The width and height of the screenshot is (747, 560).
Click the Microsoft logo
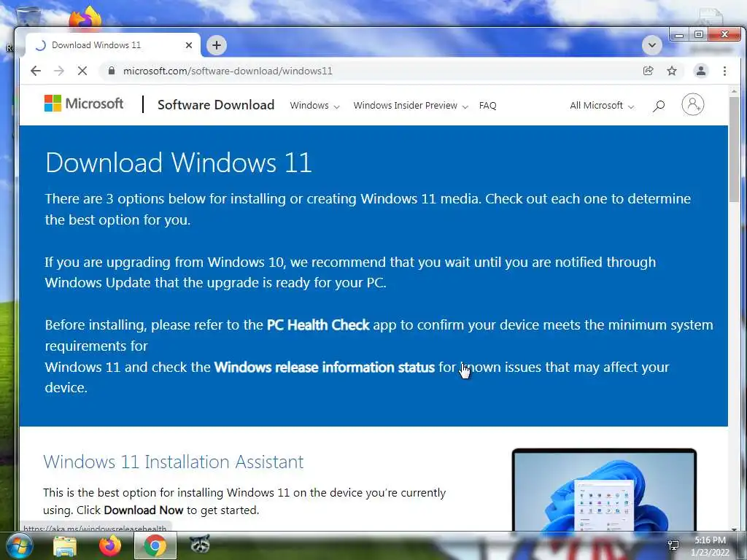click(x=84, y=104)
